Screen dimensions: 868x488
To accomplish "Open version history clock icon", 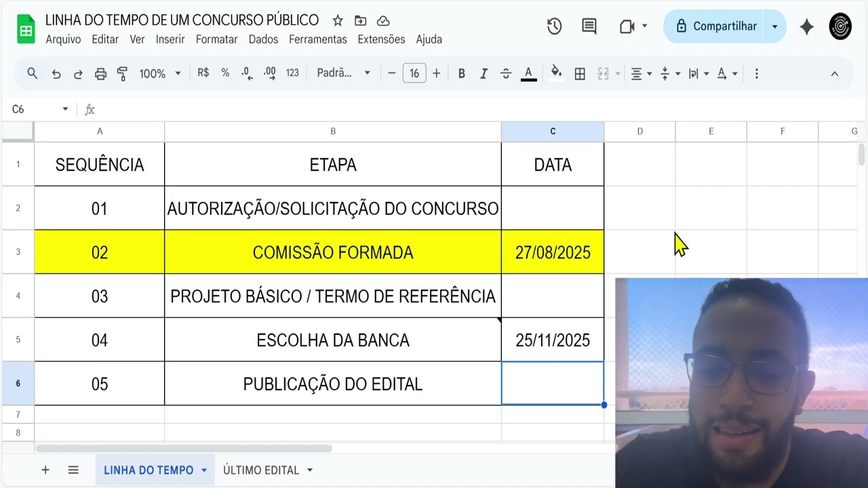I will pyautogui.click(x=555, y=26).
